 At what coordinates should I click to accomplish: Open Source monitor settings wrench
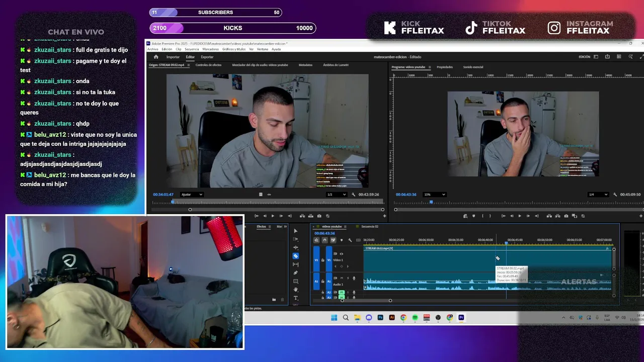(354, 195)
